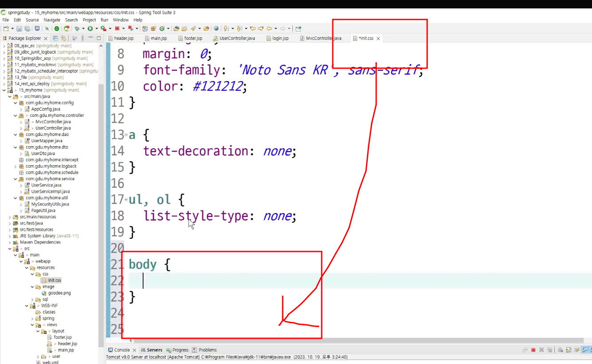Collapse the webapp folder
592x364 pixels.
pyautogui.click(x=21, y=261)
